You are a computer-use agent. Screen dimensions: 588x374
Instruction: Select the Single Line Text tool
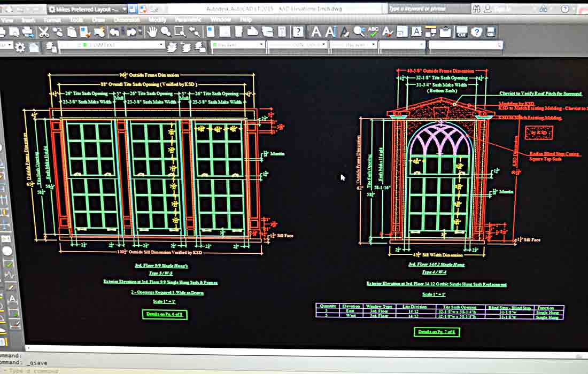[x=330, y=32]
